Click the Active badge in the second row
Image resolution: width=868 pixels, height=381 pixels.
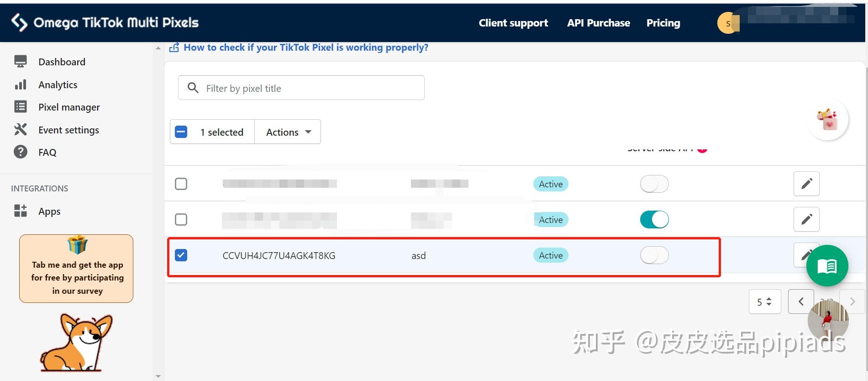(x=551, y=220)
